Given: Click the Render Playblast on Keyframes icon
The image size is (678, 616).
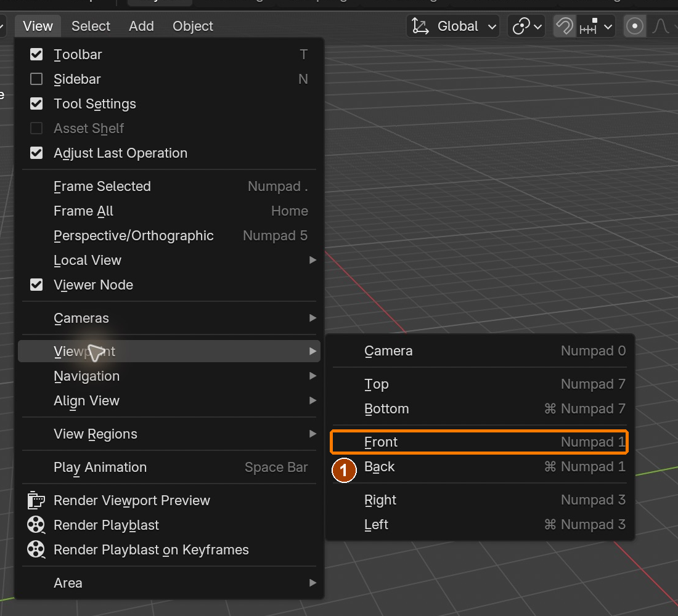Looking at the screenshot, I should 36,549.
